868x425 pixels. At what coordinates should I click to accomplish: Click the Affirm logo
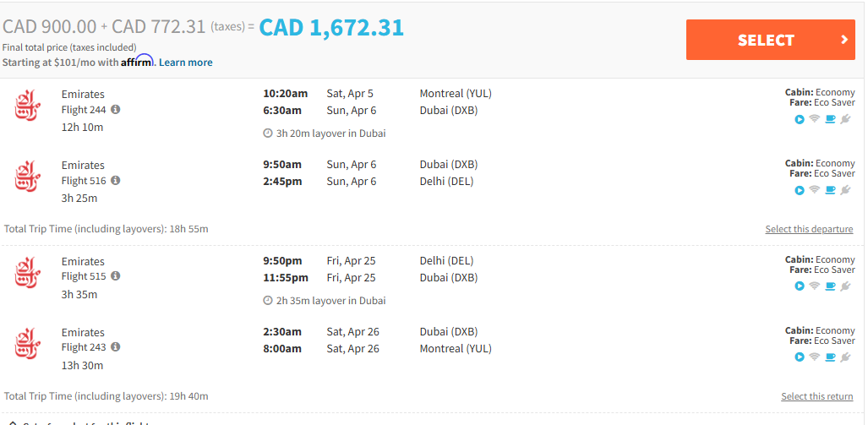[x=139, y=62]
